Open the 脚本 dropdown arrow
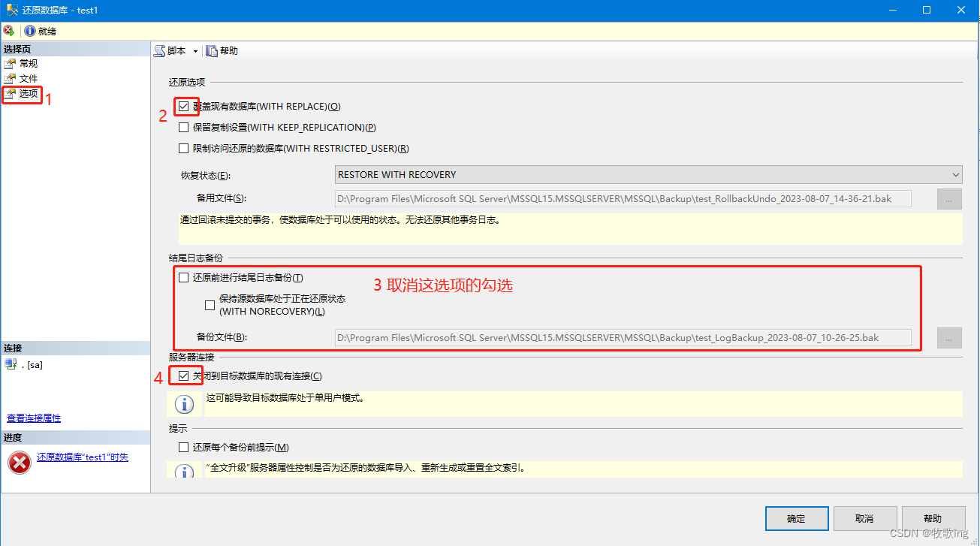Viewport: 980px width, 546px height. [195, 51]
